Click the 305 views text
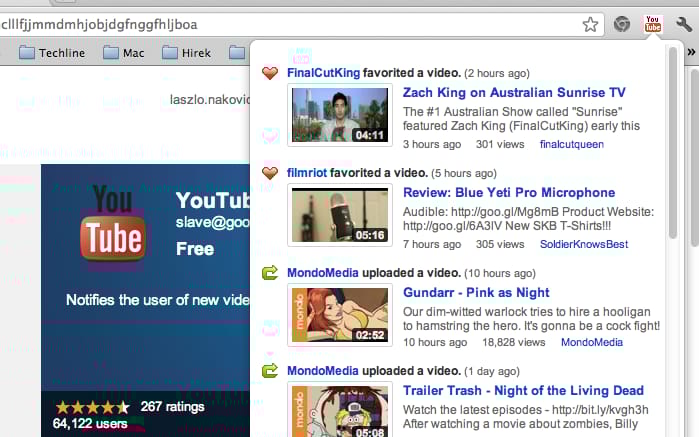Viewport: 699px width, 437px height. click(x=500, y=244)
